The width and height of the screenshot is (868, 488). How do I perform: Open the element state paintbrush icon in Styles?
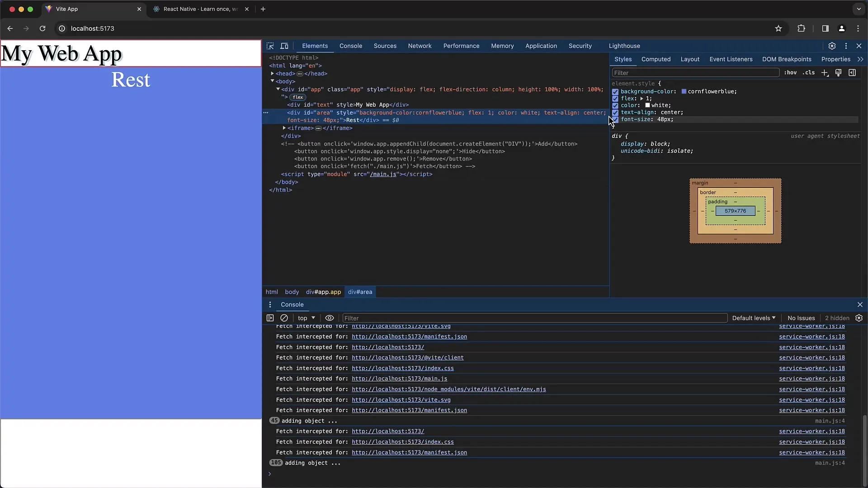click(x=838, y=73)
